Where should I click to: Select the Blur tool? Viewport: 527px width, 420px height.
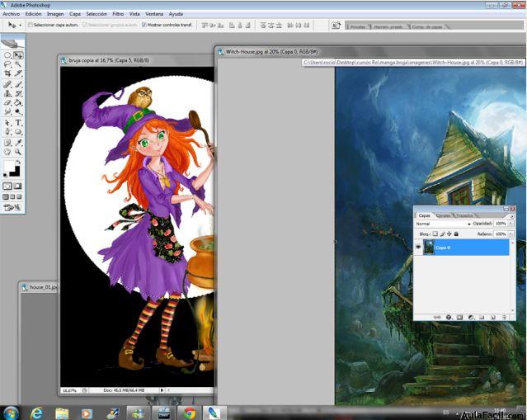coord(7,111)
